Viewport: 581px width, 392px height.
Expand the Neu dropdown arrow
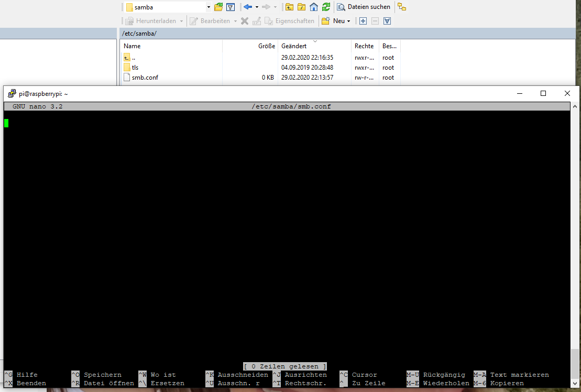tap(349, 21)
